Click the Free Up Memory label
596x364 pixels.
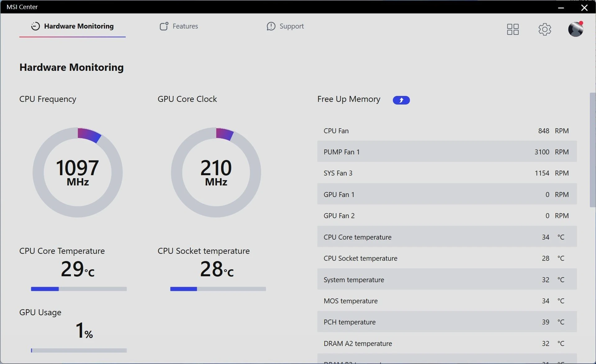tap(349, 99)
